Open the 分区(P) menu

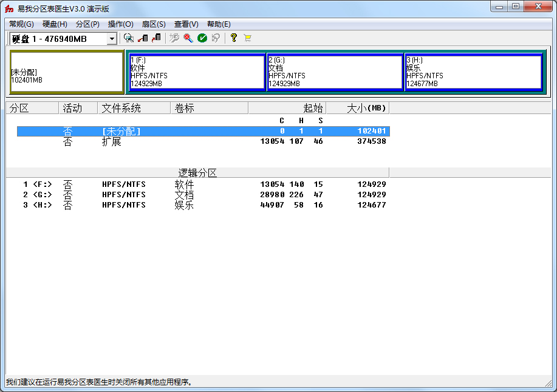(87, 24)
